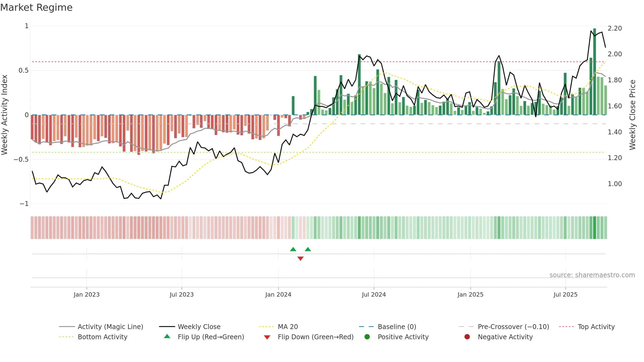Click the first green Flip Up marker
Image resolution: width=644 pixels, height=362 pixels.
pyautogui.click(x=293, y=249)
